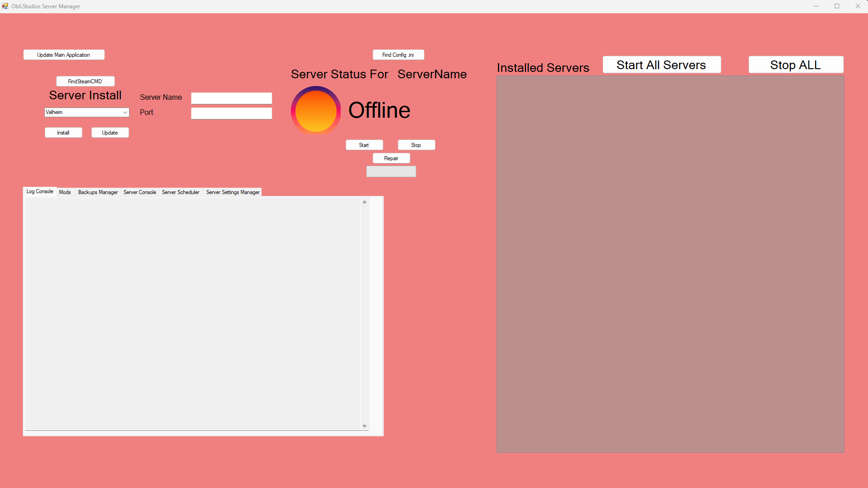The height and width of the screenshot is (488, 868).
Task: Click the Start All Servers button
Action: (661, 65)
